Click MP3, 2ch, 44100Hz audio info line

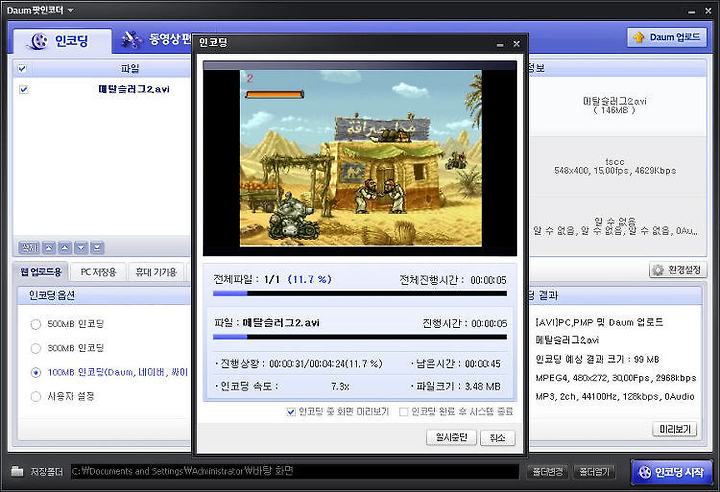click(615, 396)
